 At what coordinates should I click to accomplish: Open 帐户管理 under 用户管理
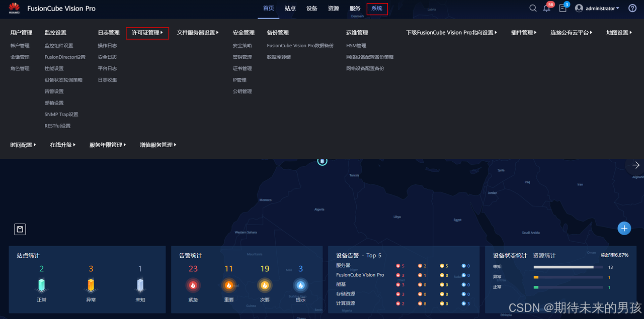[20, 46]
